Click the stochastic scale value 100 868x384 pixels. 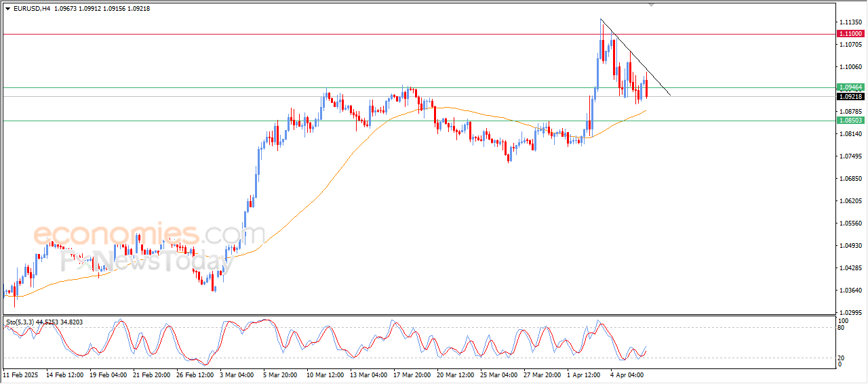click(x=844, y=320)
